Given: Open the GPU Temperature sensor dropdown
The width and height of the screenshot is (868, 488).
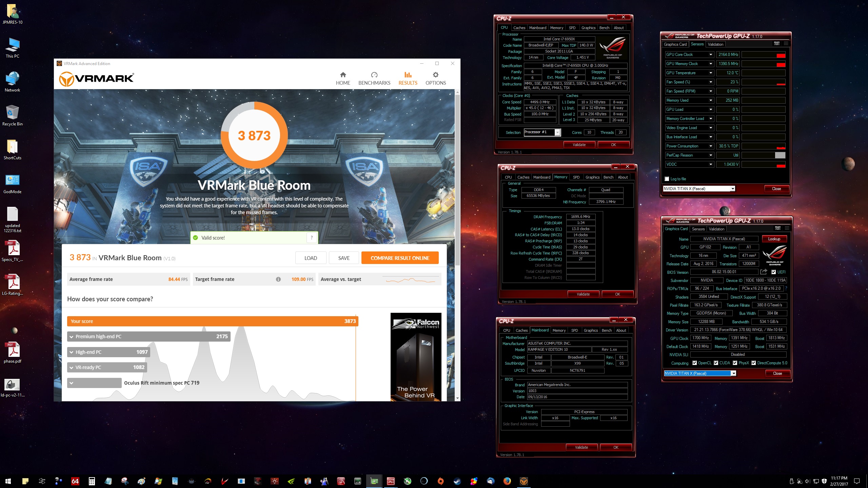Looking at the screenshot, I should [x=711, y=73].
